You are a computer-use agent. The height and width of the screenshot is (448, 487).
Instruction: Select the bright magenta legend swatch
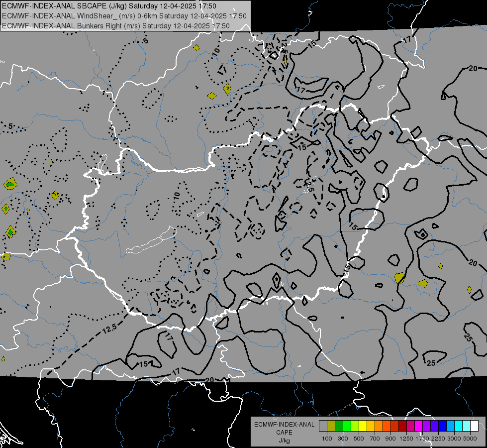tap(419, 426)
